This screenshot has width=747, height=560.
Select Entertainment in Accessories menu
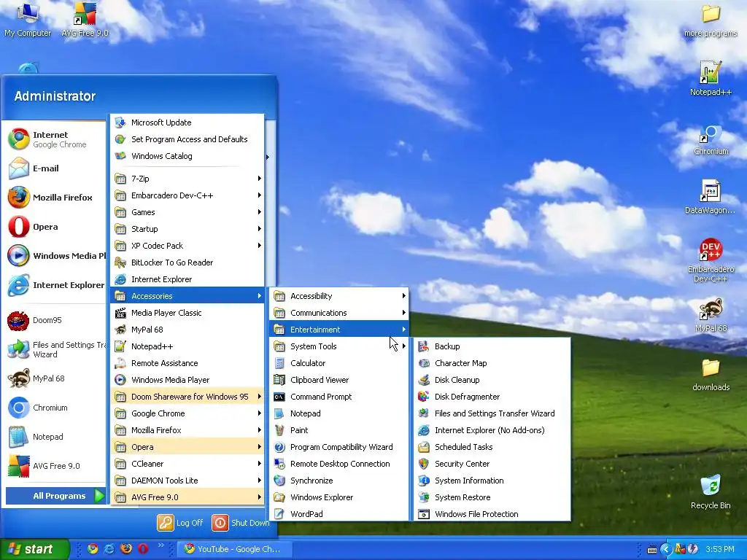tap(339, 330)
